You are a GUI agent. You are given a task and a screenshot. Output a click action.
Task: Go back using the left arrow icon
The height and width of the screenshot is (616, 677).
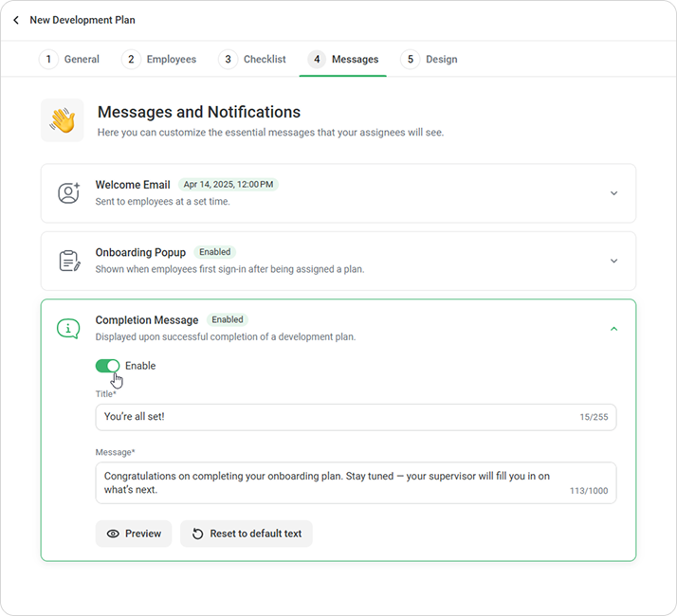(16, 20)
